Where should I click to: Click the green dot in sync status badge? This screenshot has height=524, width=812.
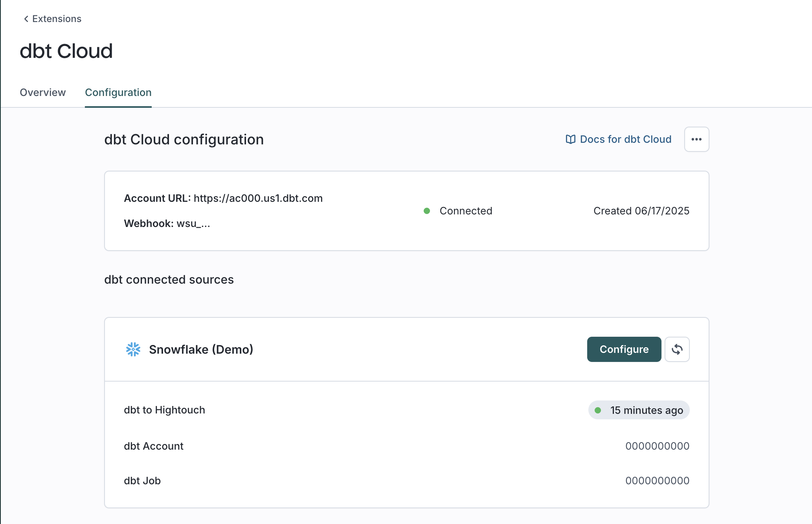[x=598, y=410]
